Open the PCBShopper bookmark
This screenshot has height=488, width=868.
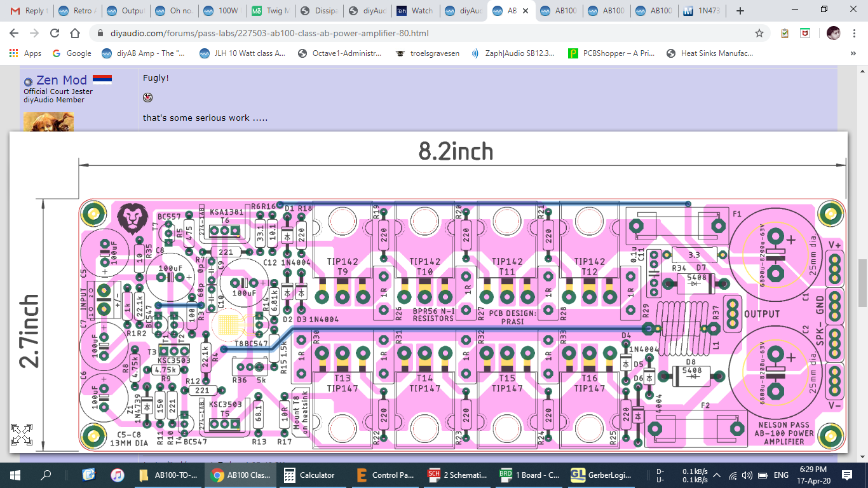point(612,53)
